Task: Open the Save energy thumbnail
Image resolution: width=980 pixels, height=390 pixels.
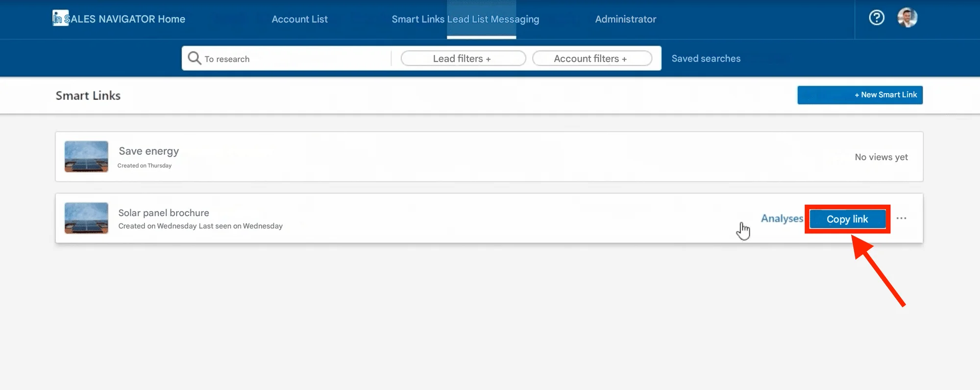Action: coord(86,156)
